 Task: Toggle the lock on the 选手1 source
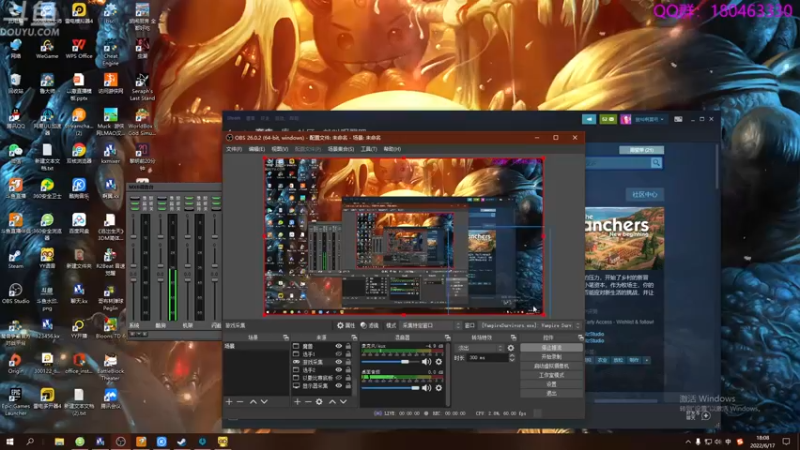coord(348,354)
